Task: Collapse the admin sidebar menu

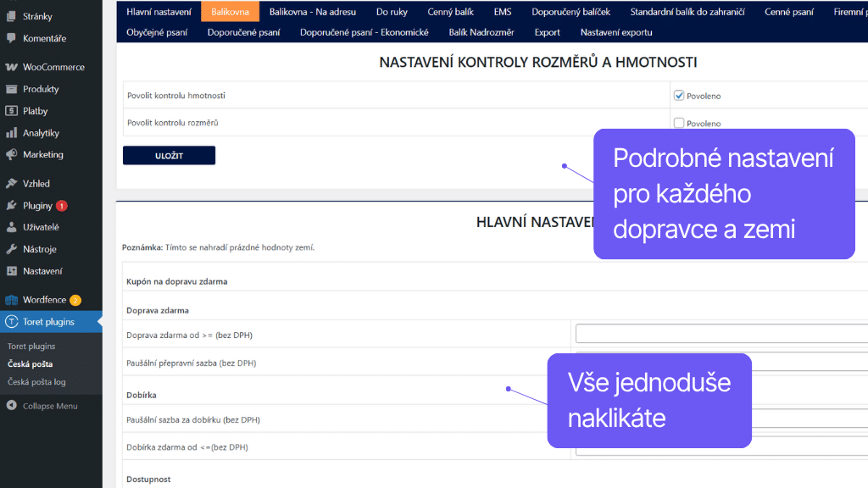Action: pyautogui.click(x=42, y=406)
